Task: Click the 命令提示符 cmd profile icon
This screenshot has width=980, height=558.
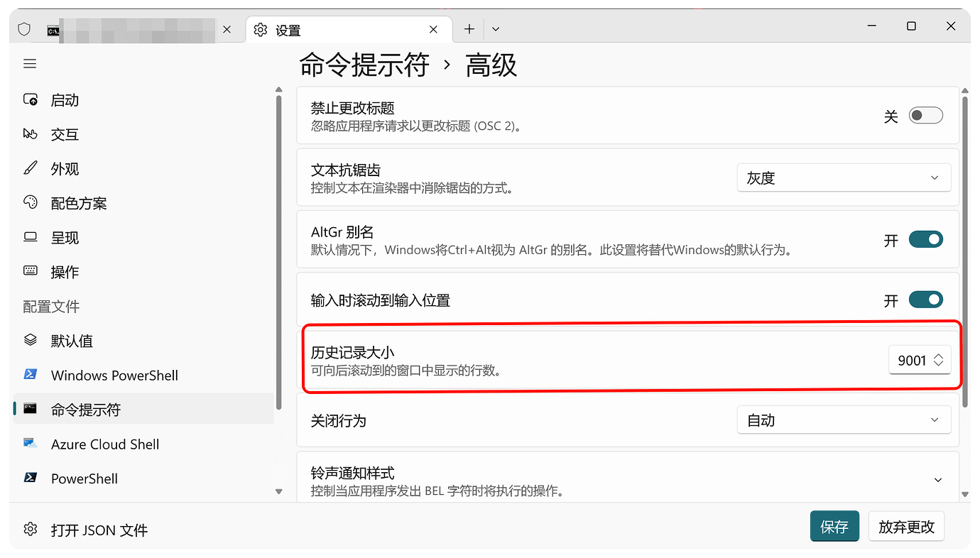Action: (31, 409)
